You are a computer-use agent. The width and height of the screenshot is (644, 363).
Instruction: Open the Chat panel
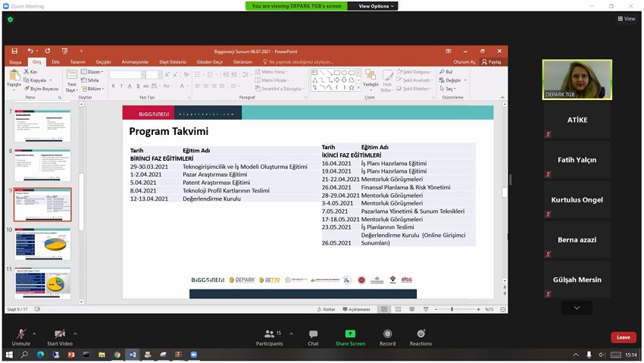(x=313, y=337)
